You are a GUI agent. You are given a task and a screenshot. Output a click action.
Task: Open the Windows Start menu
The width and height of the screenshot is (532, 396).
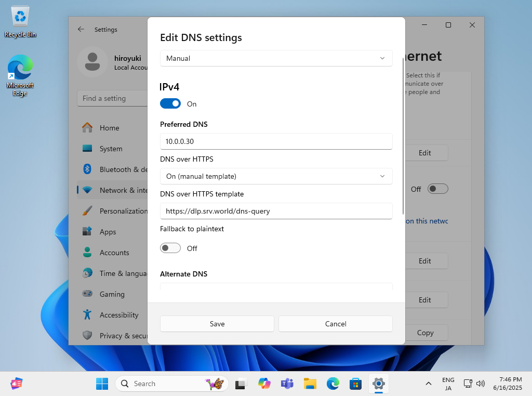coord(102,384)
